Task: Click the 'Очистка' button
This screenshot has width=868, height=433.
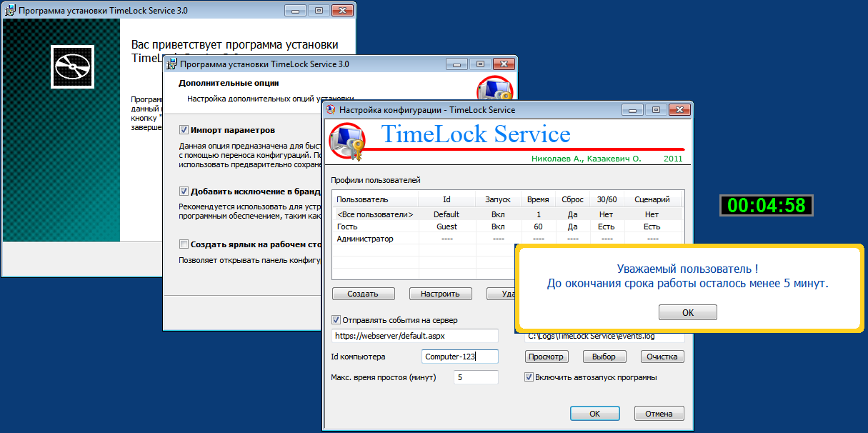Action: point(662,357)
